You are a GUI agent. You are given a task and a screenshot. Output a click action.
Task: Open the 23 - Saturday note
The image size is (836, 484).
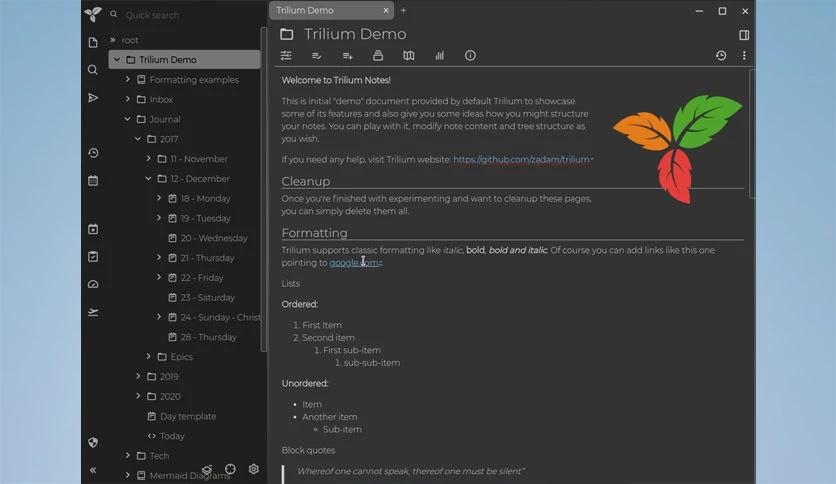click(207, 297)
